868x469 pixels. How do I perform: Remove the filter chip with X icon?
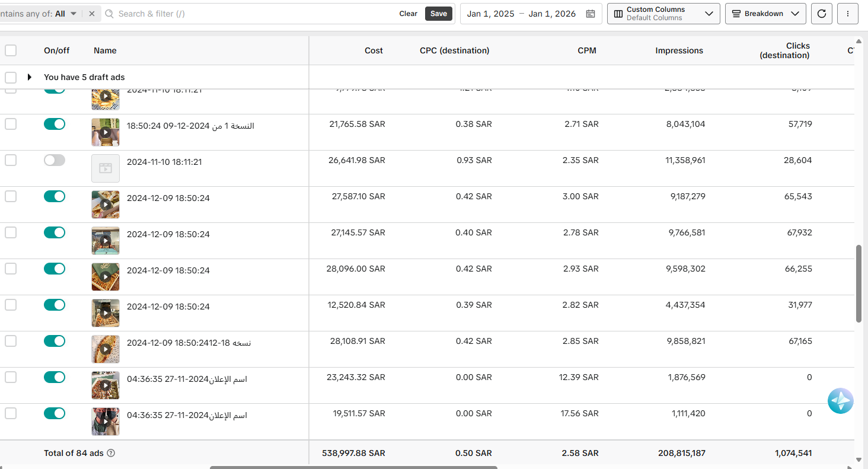(92, 14)
